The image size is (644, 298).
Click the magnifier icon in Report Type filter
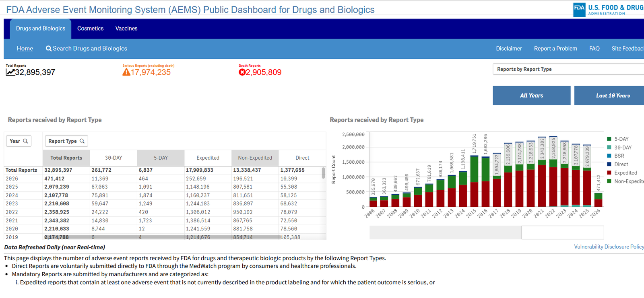(x=82, y=141)
